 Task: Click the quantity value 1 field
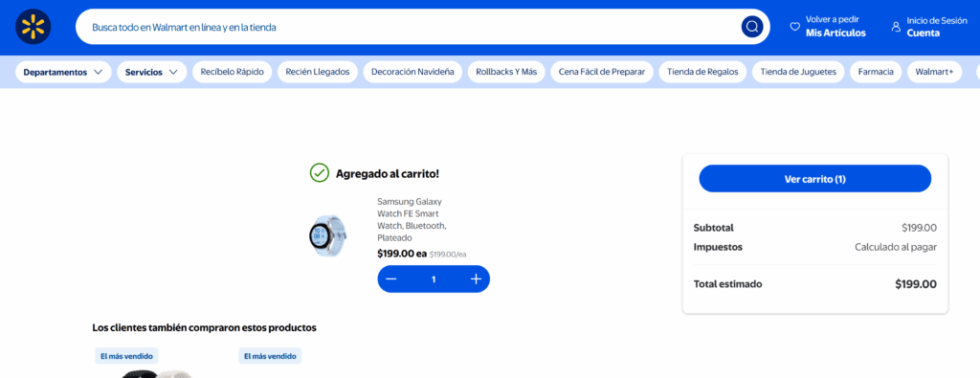click(x=434, y=279)
